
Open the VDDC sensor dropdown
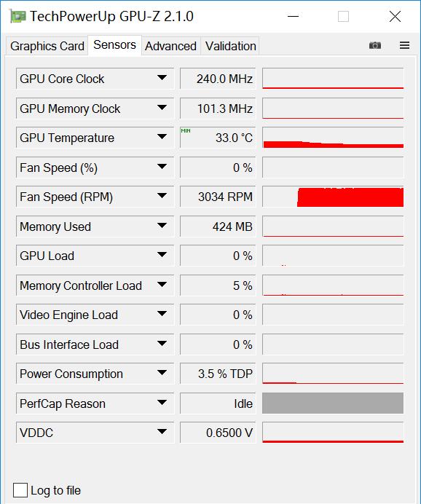point(162,432)
